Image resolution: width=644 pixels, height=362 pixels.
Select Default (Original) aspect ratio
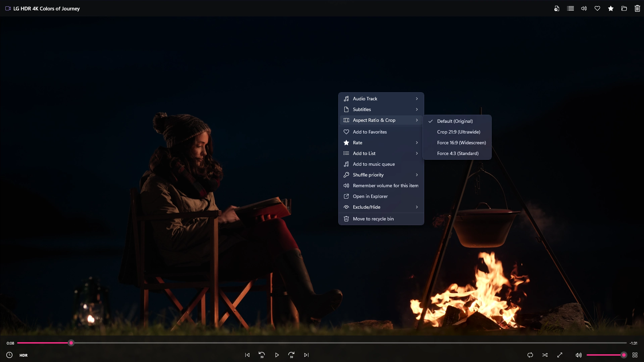[x=457, y=121]
